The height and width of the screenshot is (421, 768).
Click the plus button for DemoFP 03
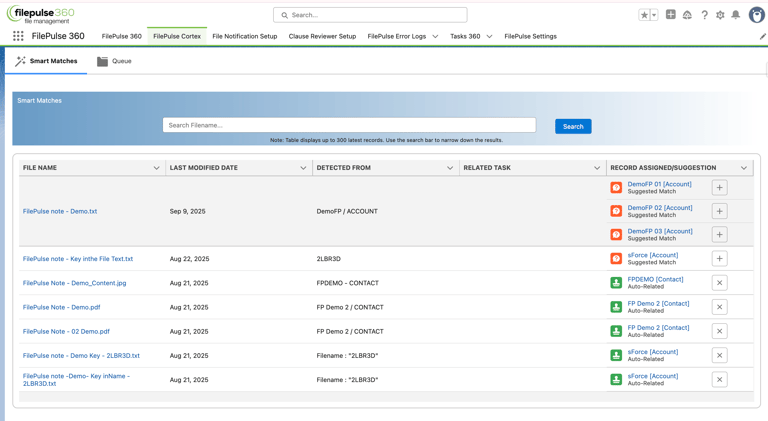point(720,234)
